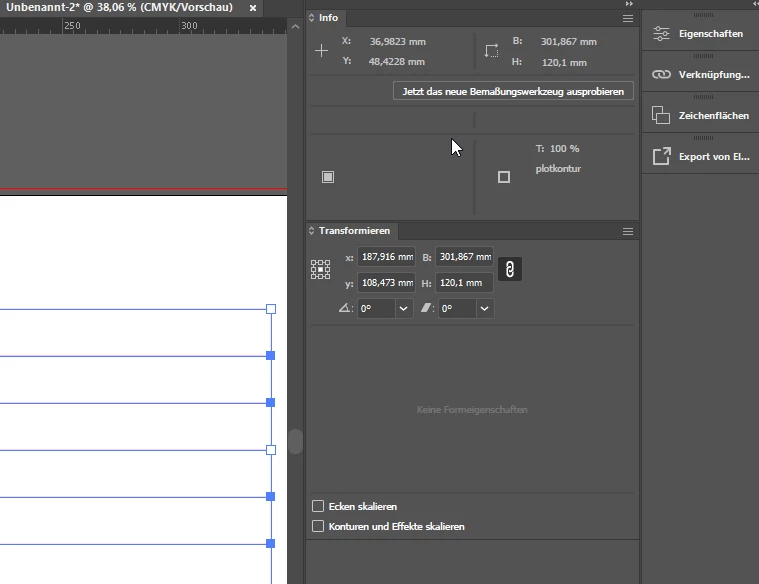Collapse panels with double-arrow at top
This screenshot has height=584, width=759.
[x=629, y=4]
